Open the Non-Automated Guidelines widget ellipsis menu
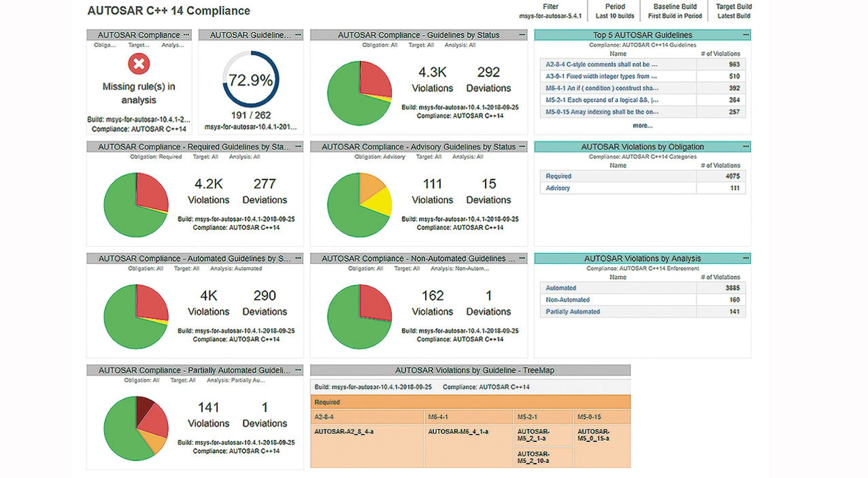Image resolution: width=868 pixels, height=478 pixels. (x=521, y=258)
